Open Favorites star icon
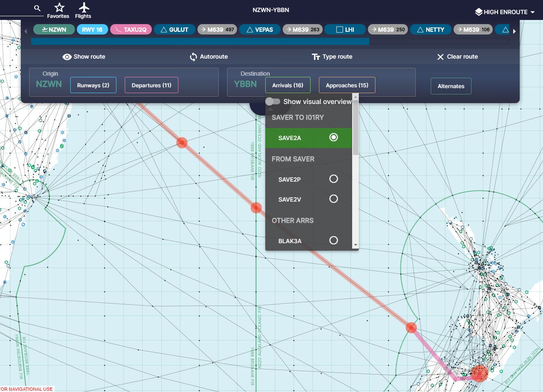The image size is (543, 392). tap(59, 8)
